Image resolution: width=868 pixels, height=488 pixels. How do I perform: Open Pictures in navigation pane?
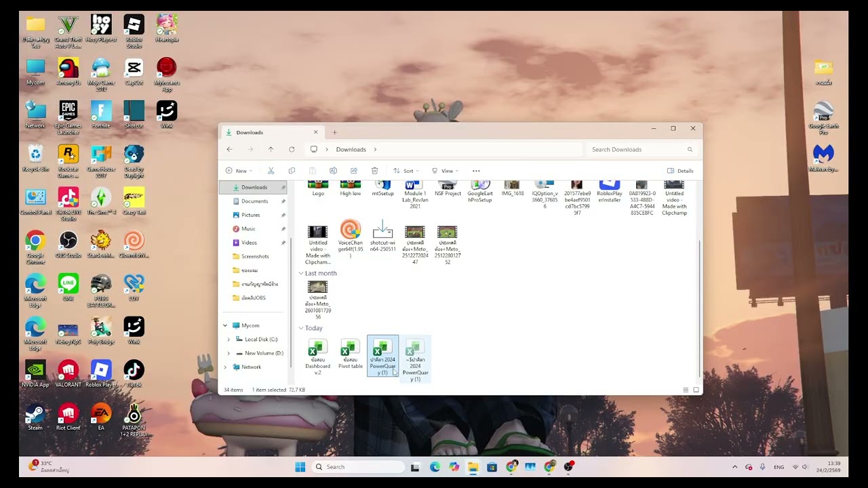coord(250,215)
